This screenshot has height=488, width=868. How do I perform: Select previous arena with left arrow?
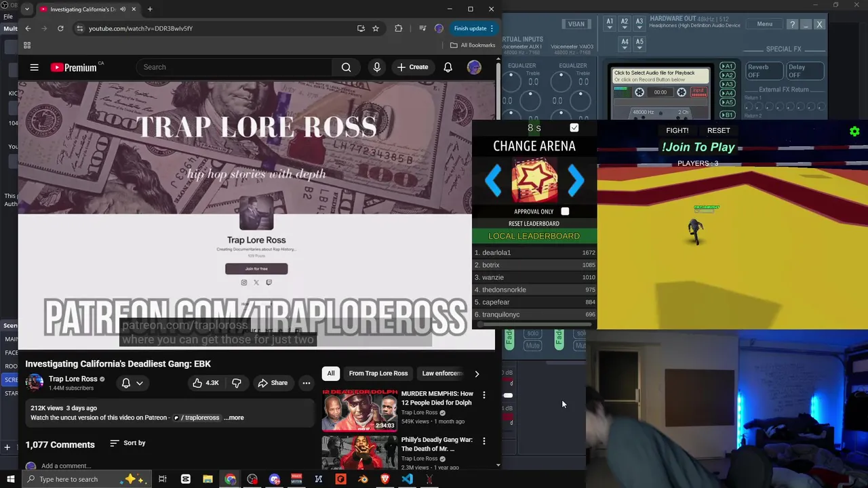[493, 180]
